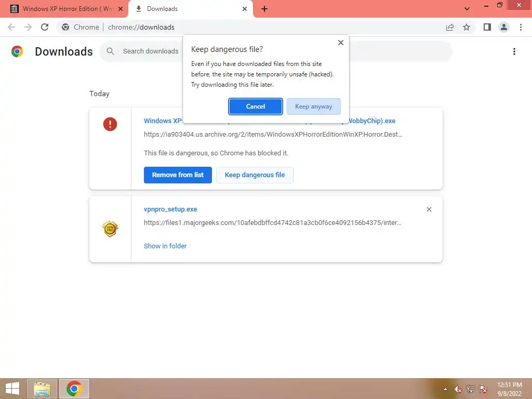Click the muted volume tray icon

(458, 389)
